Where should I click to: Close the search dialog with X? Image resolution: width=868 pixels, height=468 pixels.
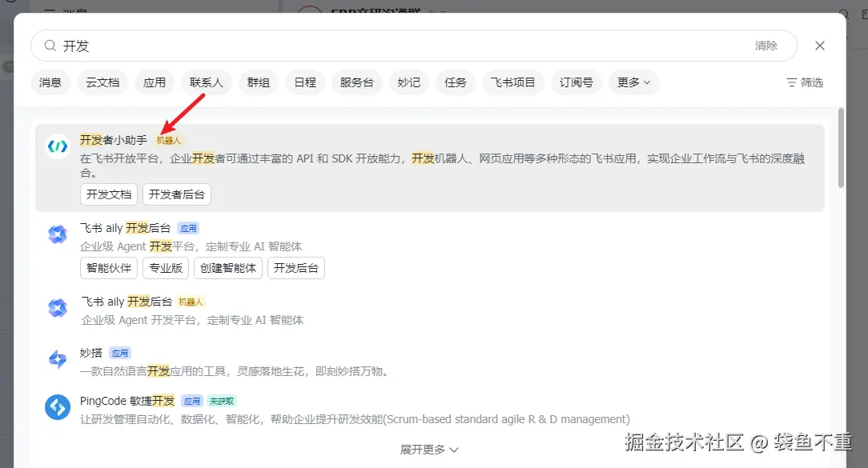tap(820, 46)
